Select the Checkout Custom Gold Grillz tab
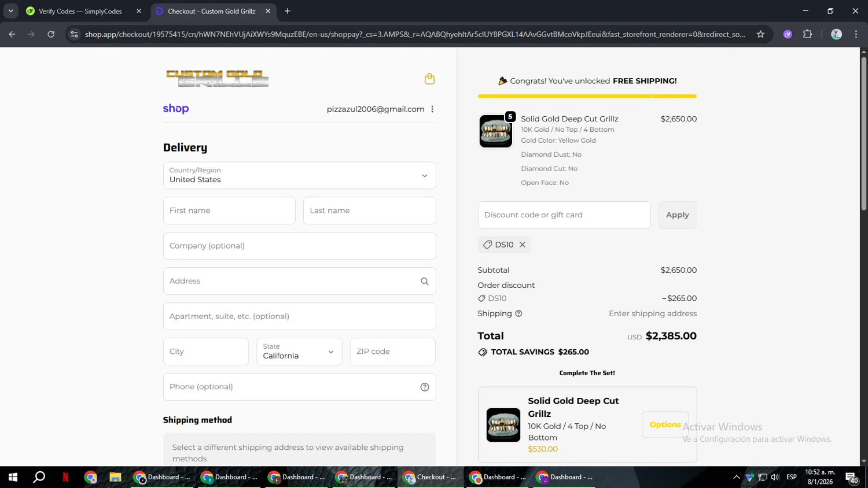The height and width of the screenshot is (488, 868). point(213,11)
